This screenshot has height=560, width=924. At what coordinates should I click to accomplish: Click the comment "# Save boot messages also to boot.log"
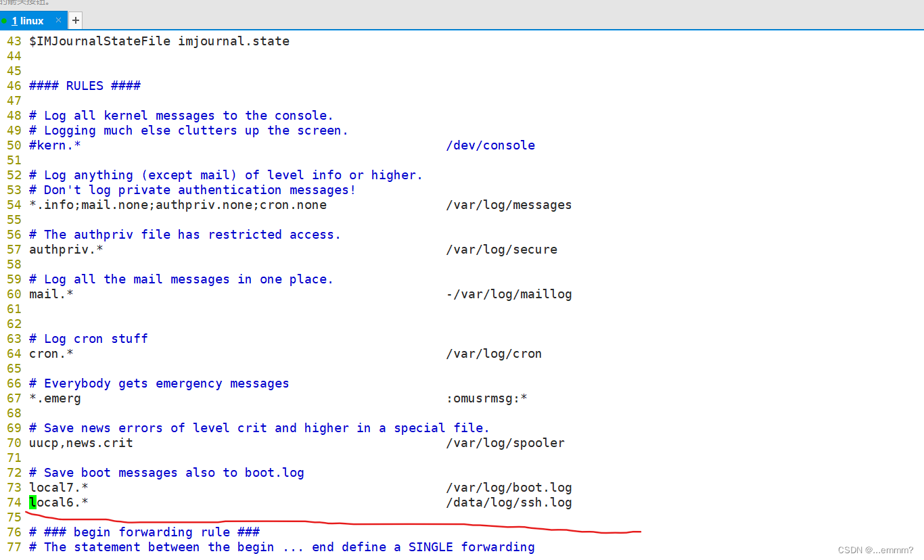point(166,473)
